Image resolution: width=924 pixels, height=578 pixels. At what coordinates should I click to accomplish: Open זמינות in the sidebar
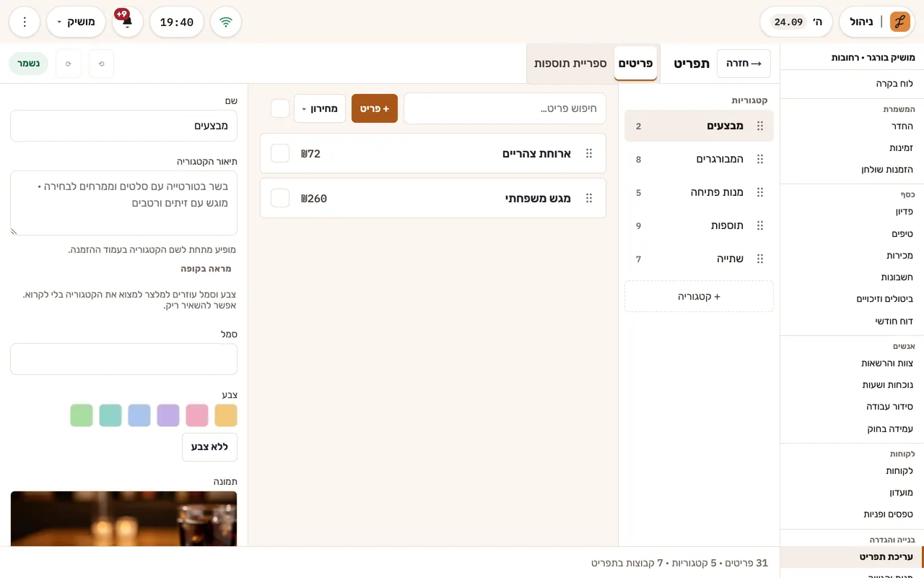(x=852, y=147)
